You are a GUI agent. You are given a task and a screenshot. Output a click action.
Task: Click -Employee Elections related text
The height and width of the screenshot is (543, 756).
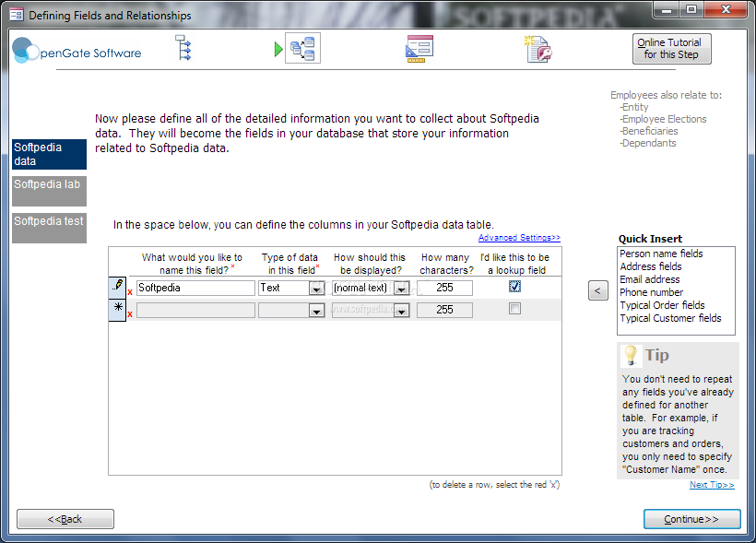coord(663,119)
